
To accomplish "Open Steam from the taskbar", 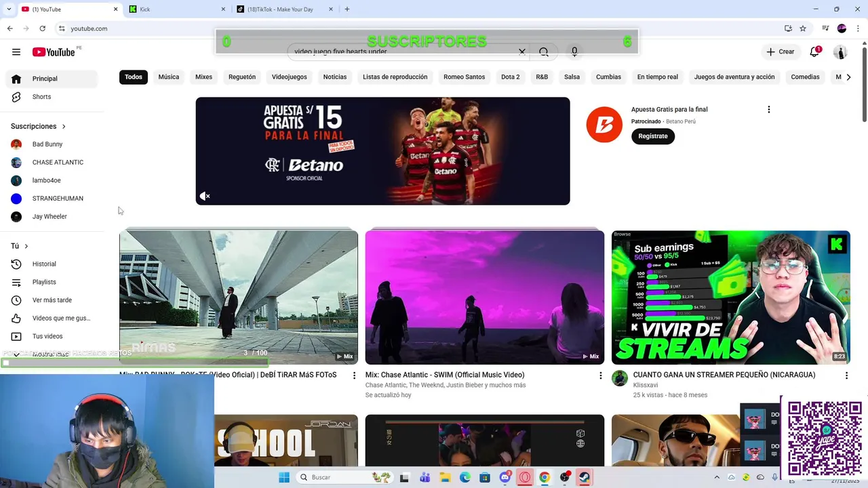I will [584, 477].
